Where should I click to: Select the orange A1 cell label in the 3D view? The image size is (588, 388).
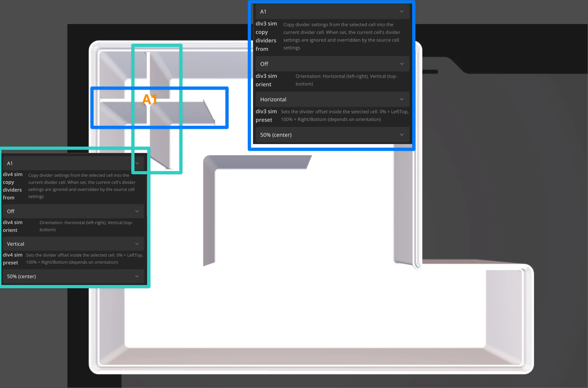click(x=150, y=99)
